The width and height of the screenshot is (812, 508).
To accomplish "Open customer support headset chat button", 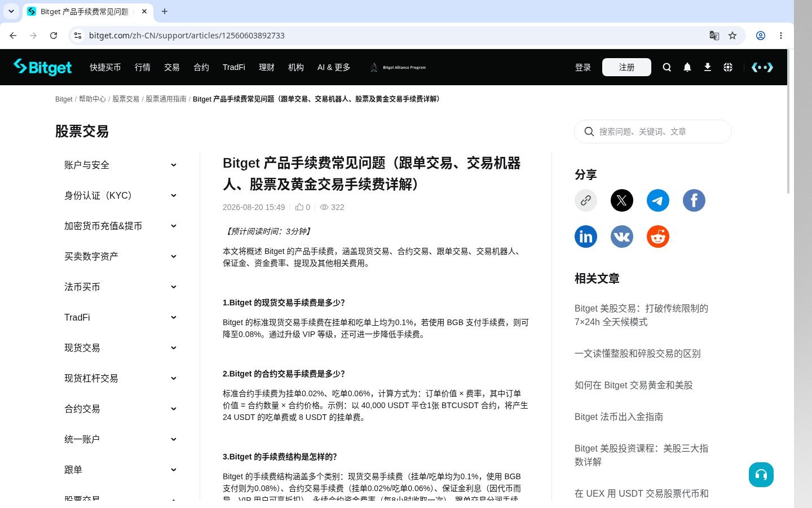I will (x=761, y=475).
